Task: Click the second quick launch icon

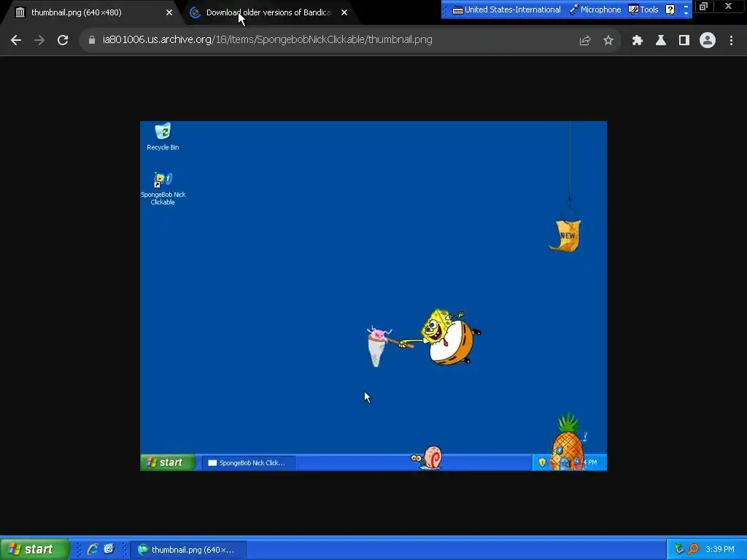Action: pos(109,549)
